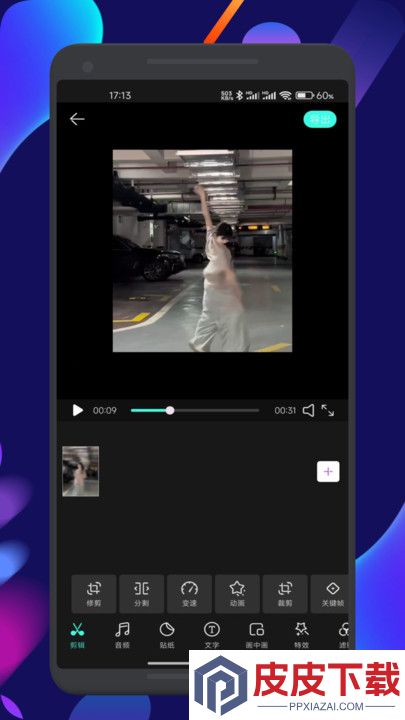The image size is (405, 720).
Task: Open the 变速 speed tool
Action: pos(189,594)
